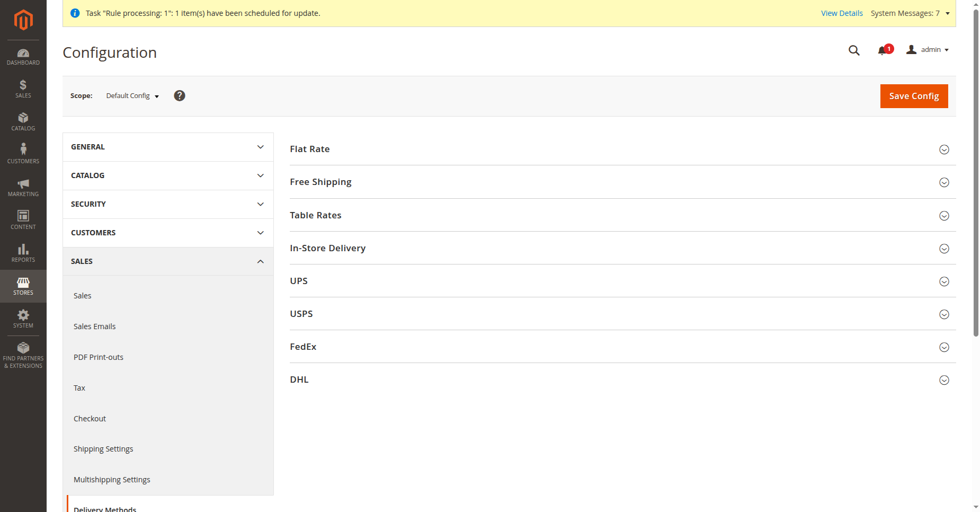
Task: Click the View Details link
Action: pyautogui.click(x=842, y=13)
